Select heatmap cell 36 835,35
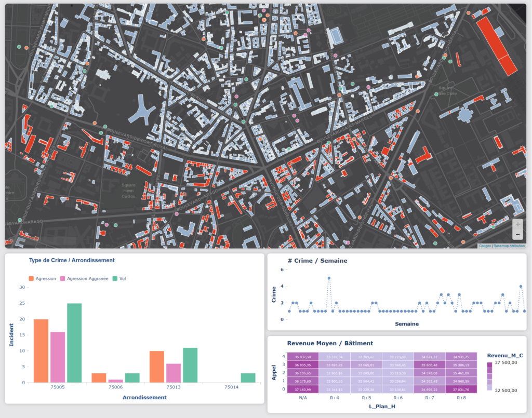The width and height of the screenshot is (532, 418). (303, 365)
